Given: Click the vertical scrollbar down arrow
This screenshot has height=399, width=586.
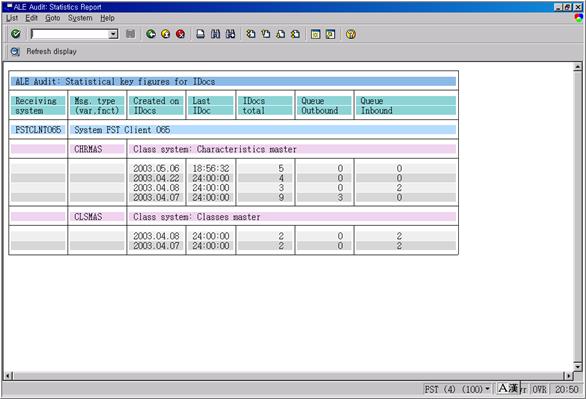Looking at the screenshot, I should (577, 366).
